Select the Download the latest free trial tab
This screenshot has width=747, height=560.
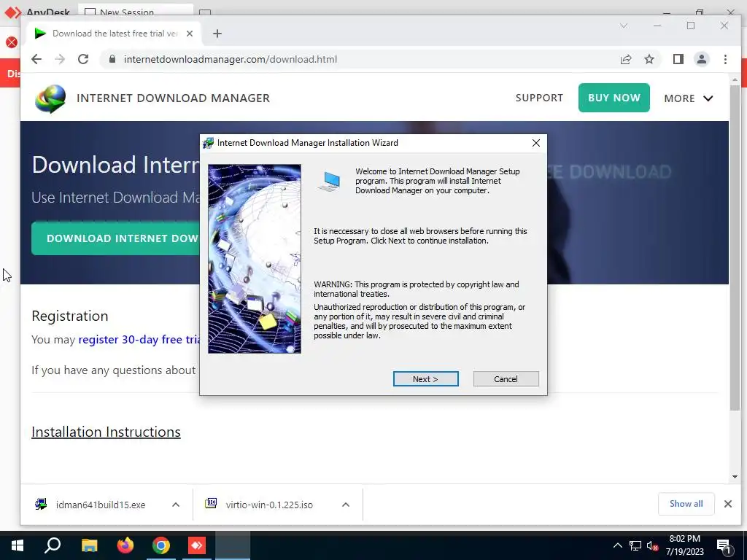tap(115, 34)
